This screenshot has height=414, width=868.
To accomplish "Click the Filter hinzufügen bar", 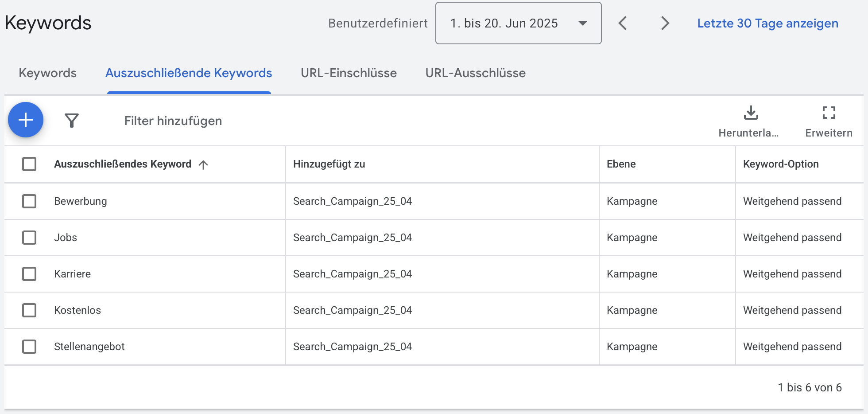I will [173, 121].
